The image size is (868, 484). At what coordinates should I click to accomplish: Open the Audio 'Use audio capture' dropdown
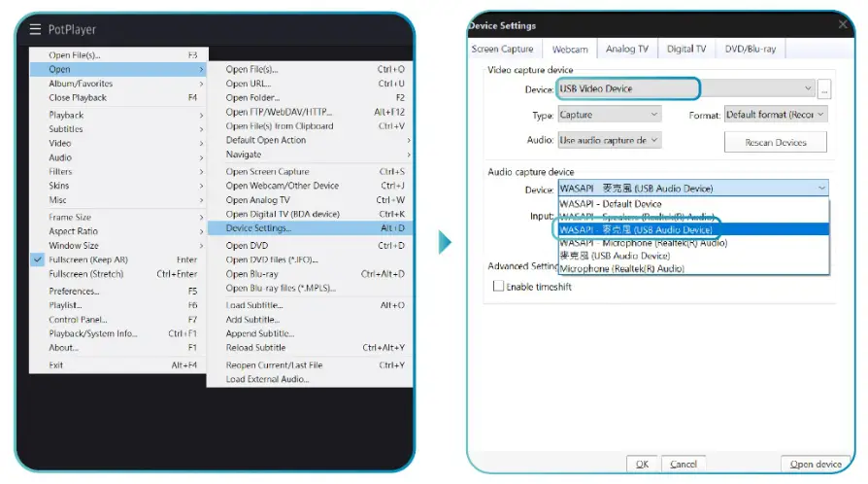610,140
